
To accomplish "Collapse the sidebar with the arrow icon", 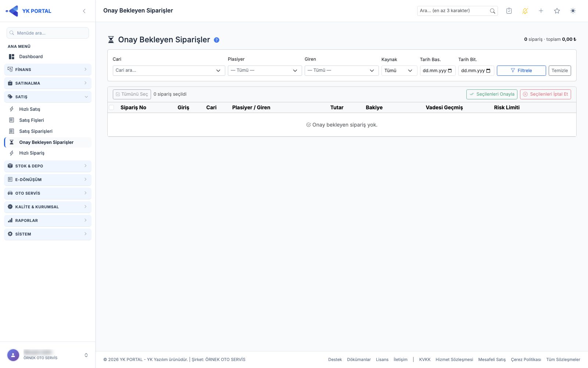I will coord(84,11).
